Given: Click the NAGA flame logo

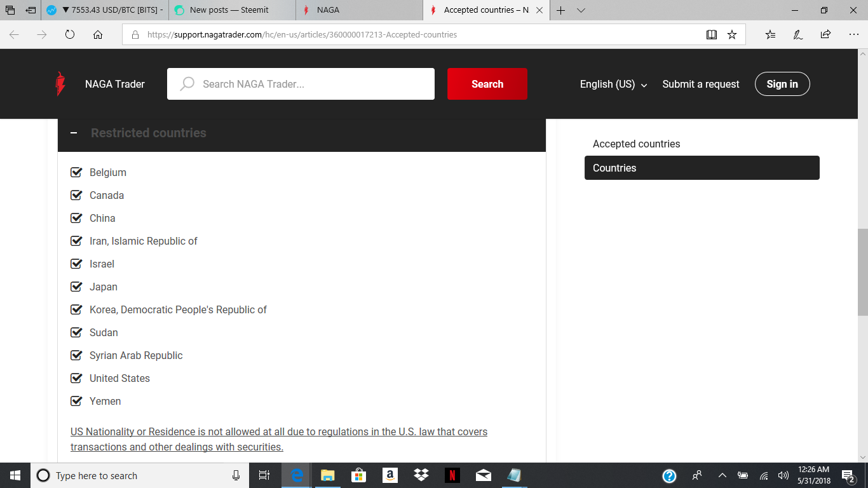Looking at the screenshot, I should pos(61,83).
